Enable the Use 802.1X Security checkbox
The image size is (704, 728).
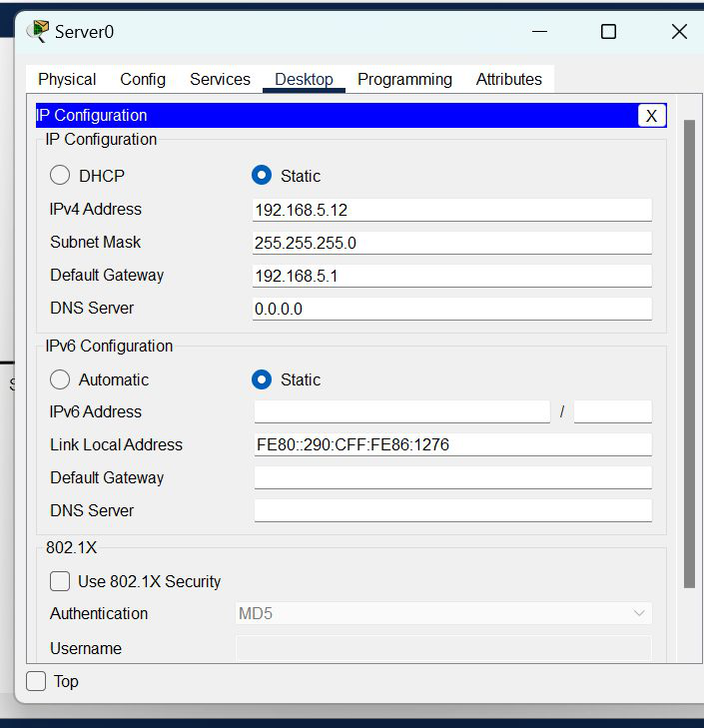pos(60,581)
